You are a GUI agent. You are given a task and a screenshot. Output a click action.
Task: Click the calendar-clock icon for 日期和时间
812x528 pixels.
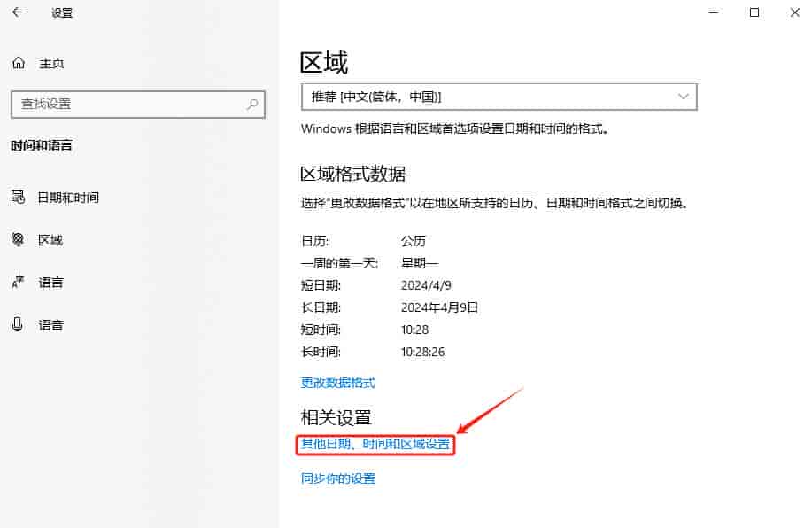(x=18, y=197)
